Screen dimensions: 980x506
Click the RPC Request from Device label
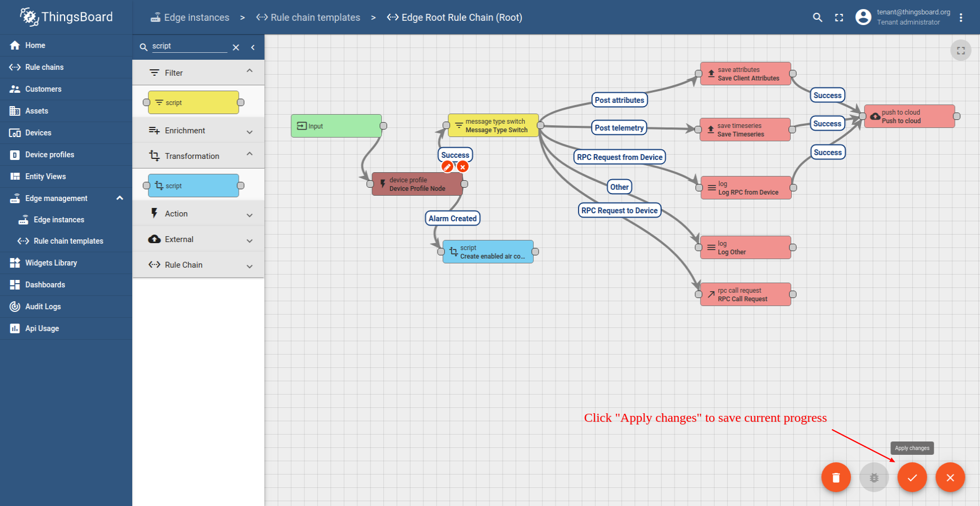tap(620, 157)
